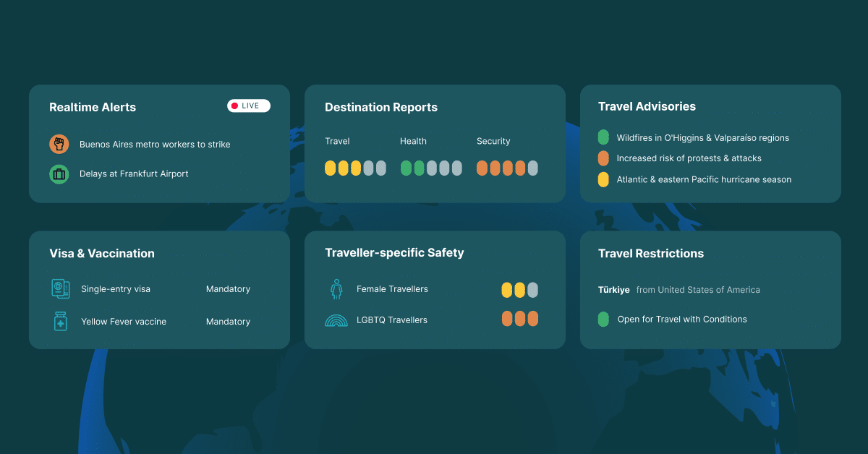Click the raised fist strike alert icon
The width and height of the screenshot is (868, 454).
click(x=59, y=144)
